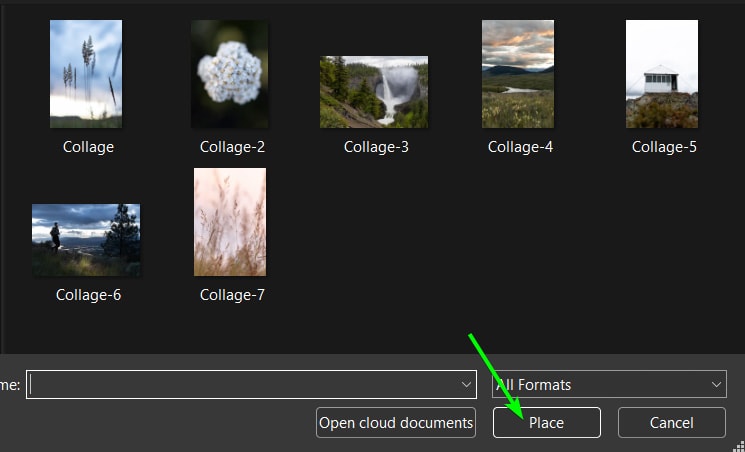Click the Open cloud documents button

396,423
